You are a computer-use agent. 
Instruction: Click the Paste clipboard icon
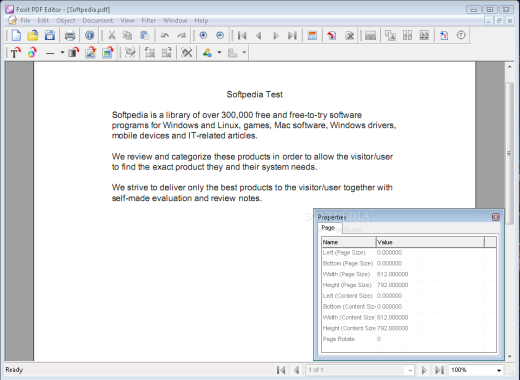point(145,35)
